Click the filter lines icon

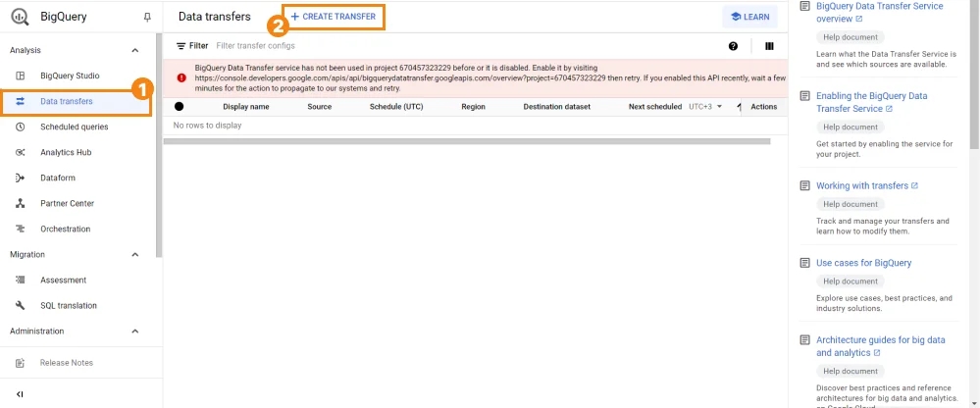click(x=181, y=46)
